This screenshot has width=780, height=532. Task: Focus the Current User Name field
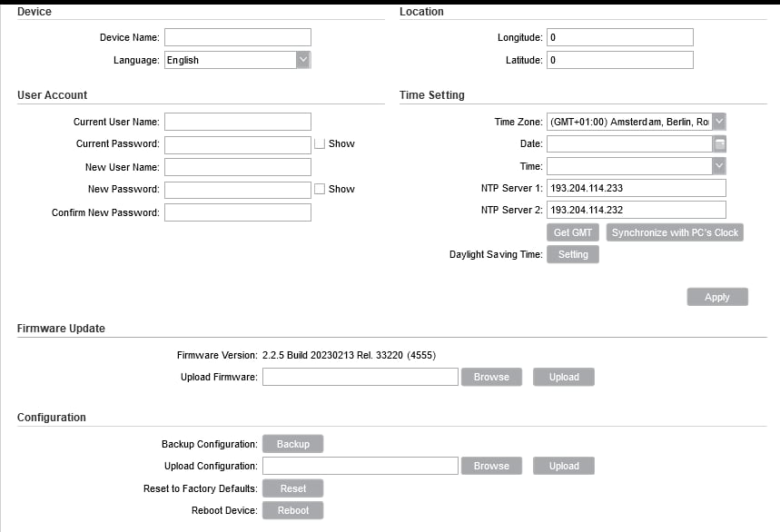[x=238, y=122]
